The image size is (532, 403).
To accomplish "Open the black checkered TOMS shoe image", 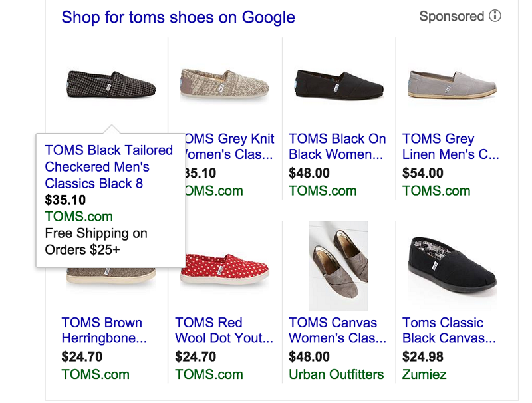I will (112, 84).
